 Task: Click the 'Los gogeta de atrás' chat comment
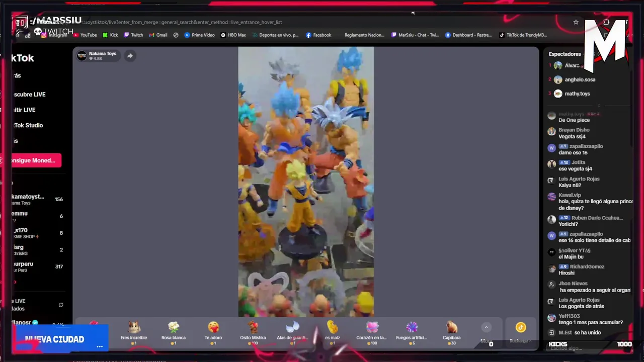[x=581, y=306]
